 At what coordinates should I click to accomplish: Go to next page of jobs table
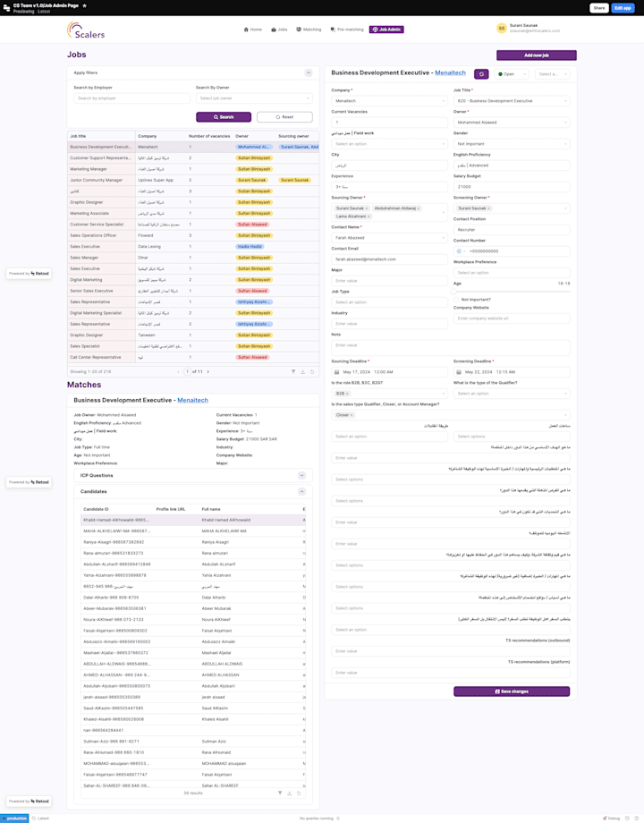pos(208,371)
